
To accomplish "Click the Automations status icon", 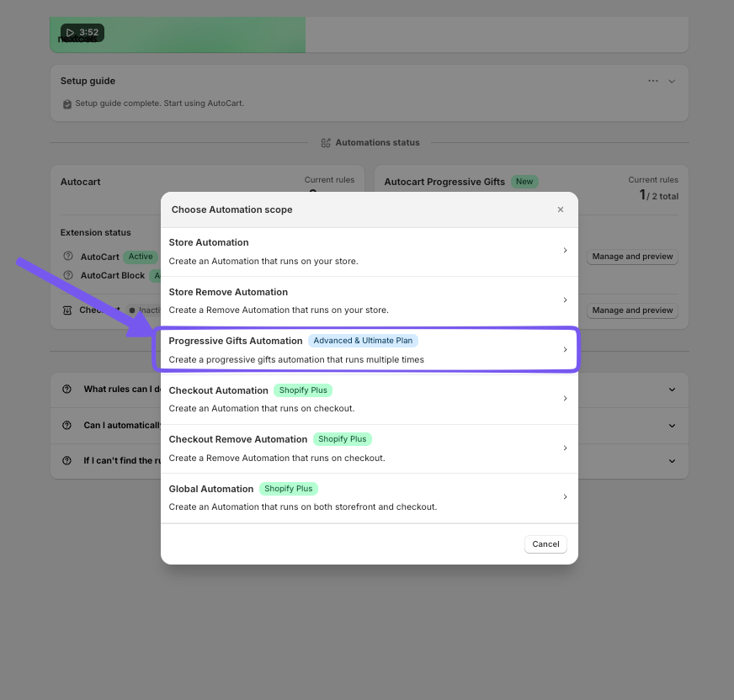I will tap(326, 143).
